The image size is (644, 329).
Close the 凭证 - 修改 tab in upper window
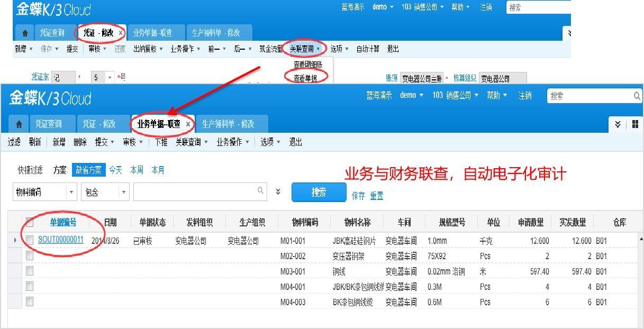pyautogui.click(x=120, y=33)
